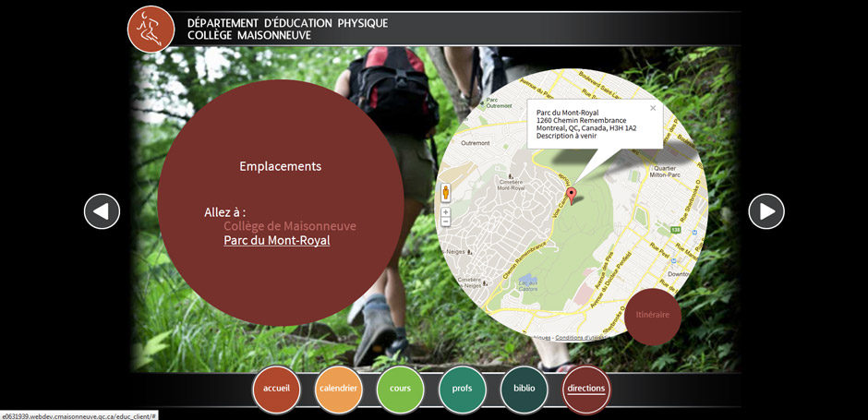Click Lac aux Castors on map
This screenshot has height=420, width=868.
pyautogui.click(x=529, y=284)
